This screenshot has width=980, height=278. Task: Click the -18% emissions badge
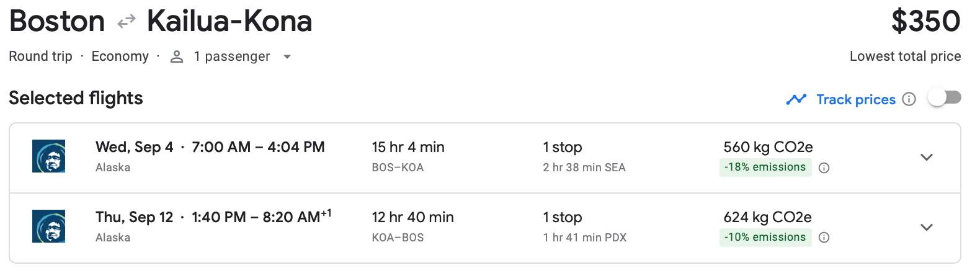(765, 168)
